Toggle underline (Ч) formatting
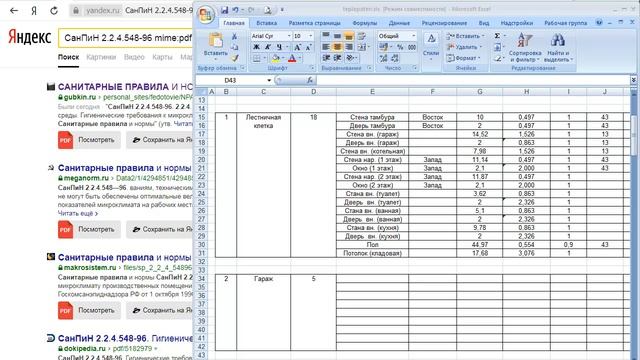The height and width of the screenshot is (360, 640). coord(279,47)
